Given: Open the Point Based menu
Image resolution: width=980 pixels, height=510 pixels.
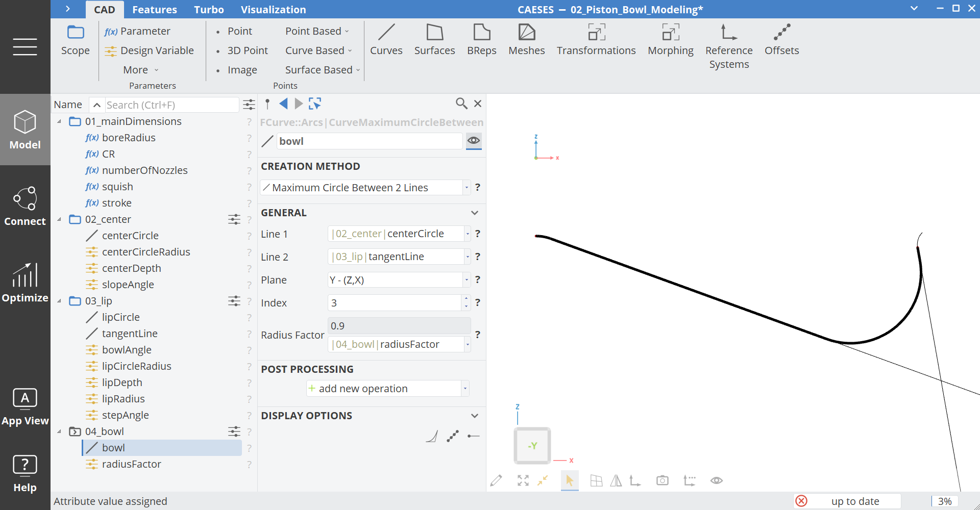Looking at the screenshot, I should pos(317,31).
